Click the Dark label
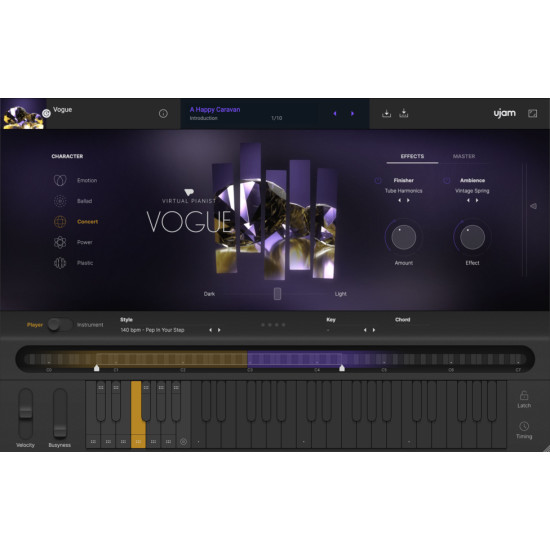This screenshot has width=550, height=550. point(209,294)
